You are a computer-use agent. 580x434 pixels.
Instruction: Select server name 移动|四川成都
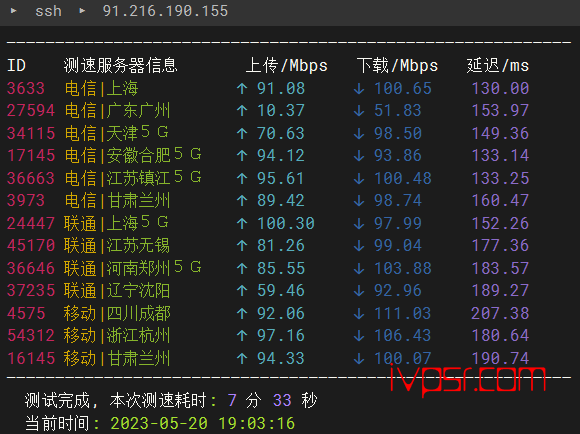pos(117,313)
